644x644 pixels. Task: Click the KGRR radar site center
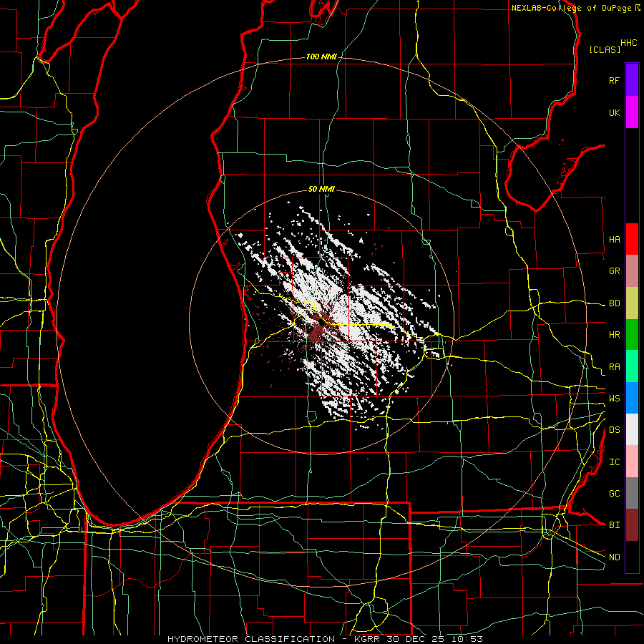[x=321, y=322]
